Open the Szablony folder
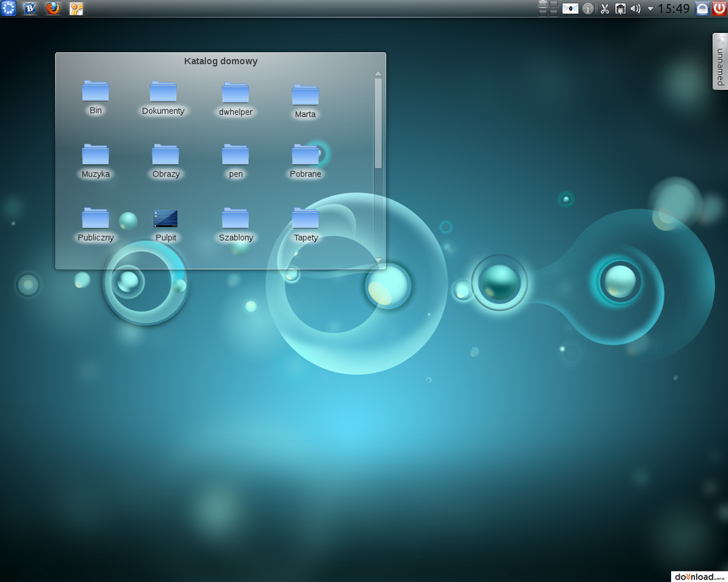 [236, 225]
